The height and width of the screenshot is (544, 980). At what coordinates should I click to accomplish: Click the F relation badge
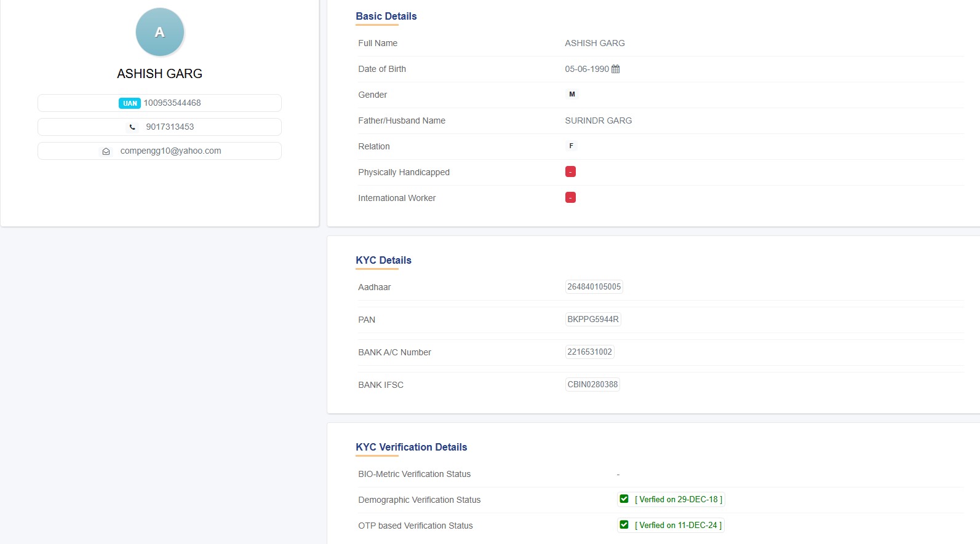(571, 146)
